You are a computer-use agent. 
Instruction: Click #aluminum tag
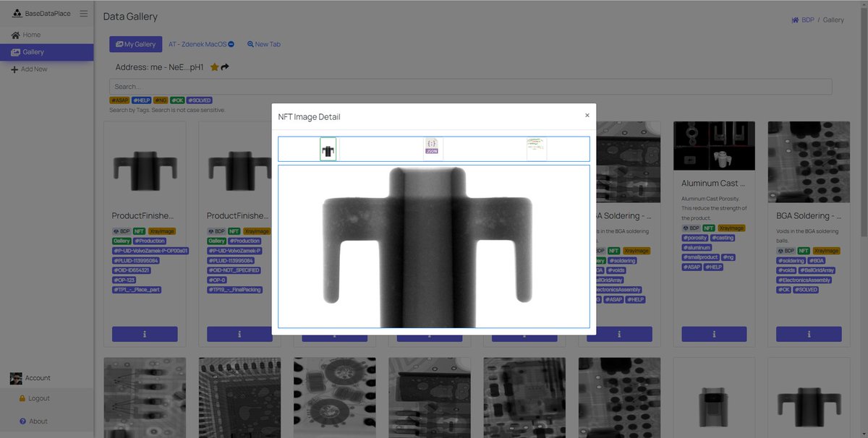click(695, 247)
